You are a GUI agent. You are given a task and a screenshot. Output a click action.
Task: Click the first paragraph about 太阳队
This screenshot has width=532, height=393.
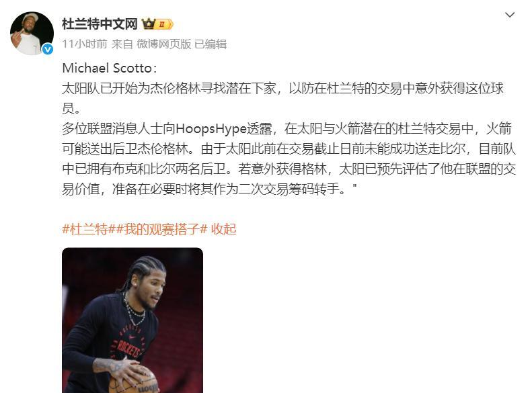(282, 98)
